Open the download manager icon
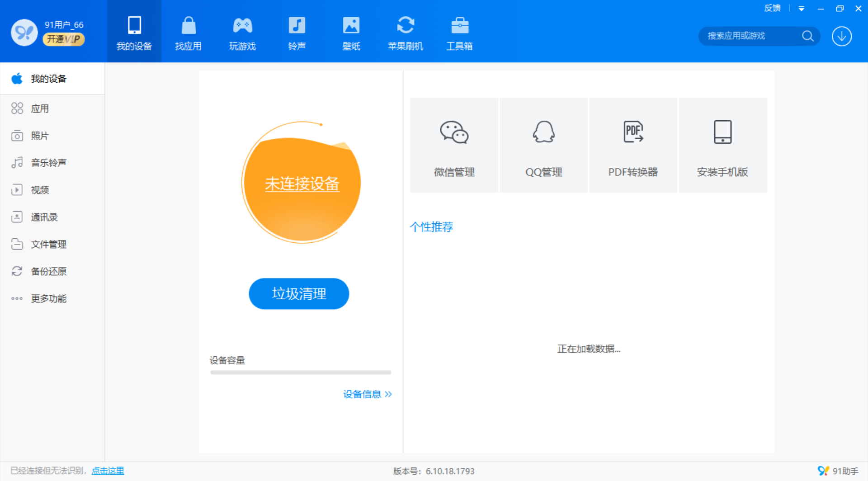Viewport: 868px width, 481px height. click(841, 36)
